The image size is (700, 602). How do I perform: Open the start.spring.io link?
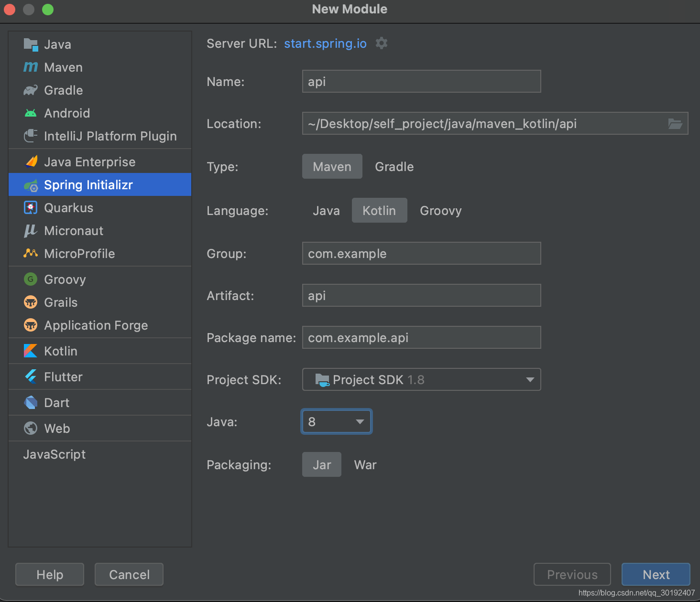coord(325,43)
